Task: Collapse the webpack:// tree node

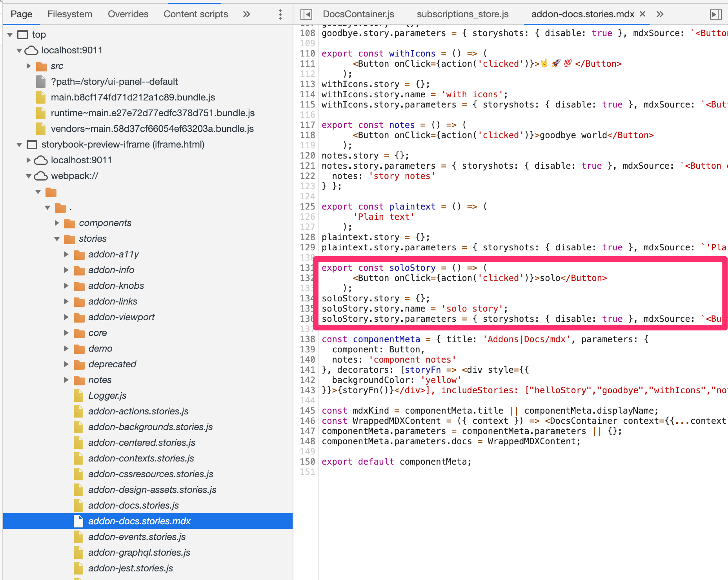Action: (x=29, y=176)
